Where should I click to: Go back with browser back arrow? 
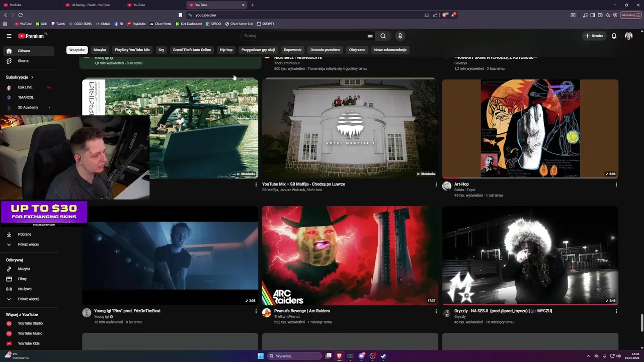click(x=6, y=15)
